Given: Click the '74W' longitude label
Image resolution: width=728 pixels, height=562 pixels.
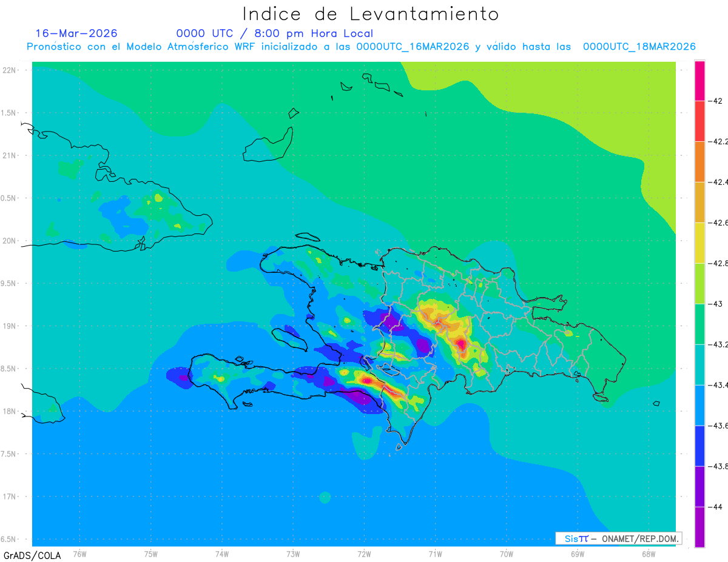Looking at the screenshot, I should tap(221, 554).
